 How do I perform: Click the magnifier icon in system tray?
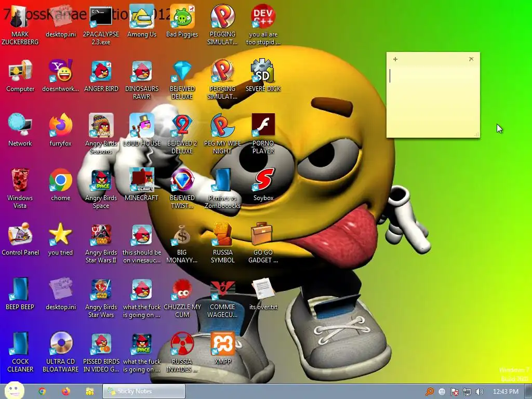pyautogui.click(x=430, y=392)
